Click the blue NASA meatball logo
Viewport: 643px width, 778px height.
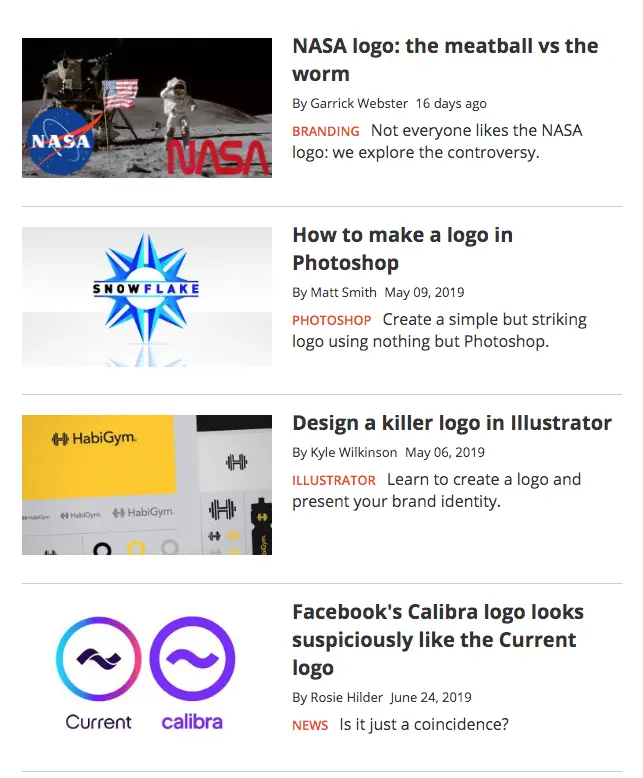[x=61, y=142]
